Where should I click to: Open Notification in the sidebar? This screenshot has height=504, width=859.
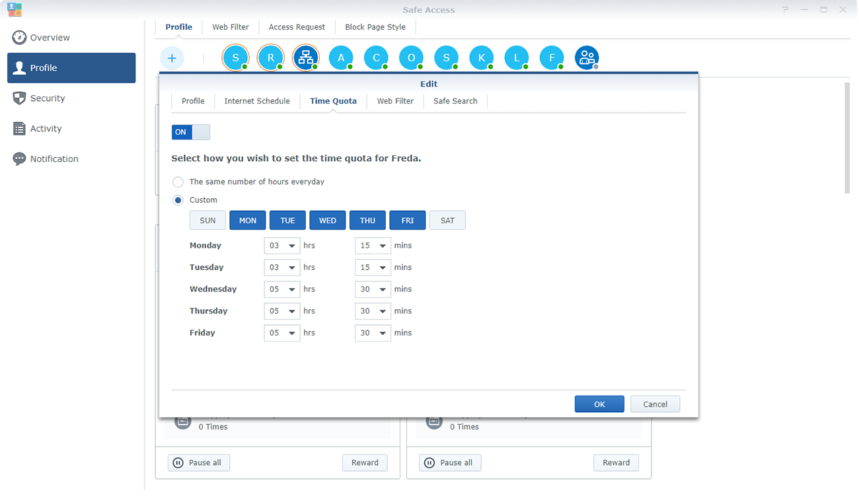tap(54, 159)
